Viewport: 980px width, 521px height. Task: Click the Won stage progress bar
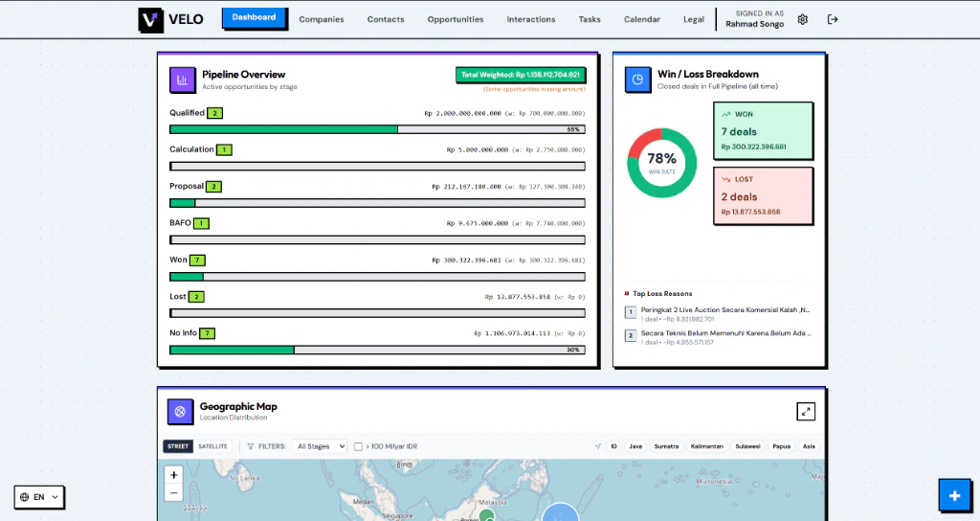click(377, 277)
